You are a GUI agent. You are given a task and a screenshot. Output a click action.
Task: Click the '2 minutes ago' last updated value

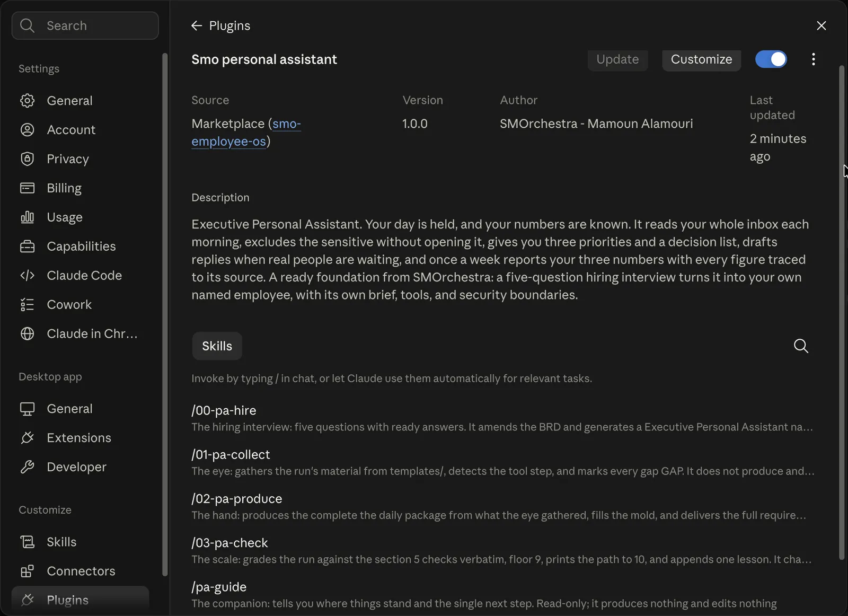(778, 147)
